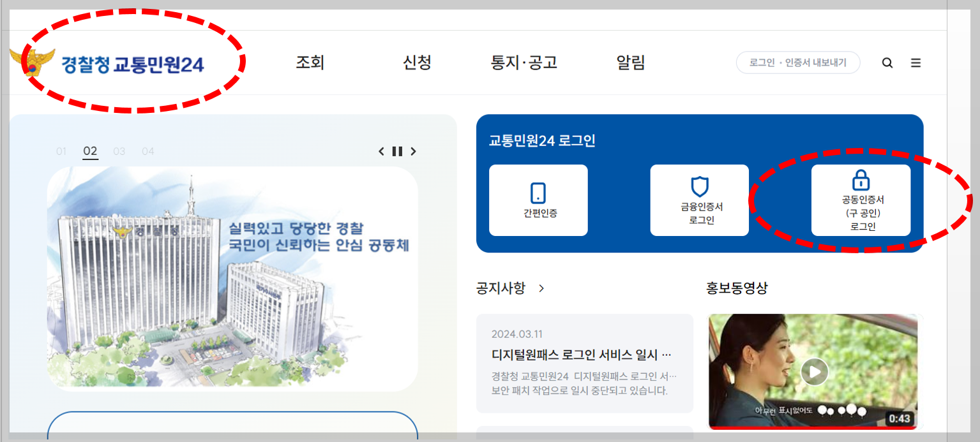Open the 알림 menu
980x442 pixels.
pyautogui.click(x=631, y=63)
